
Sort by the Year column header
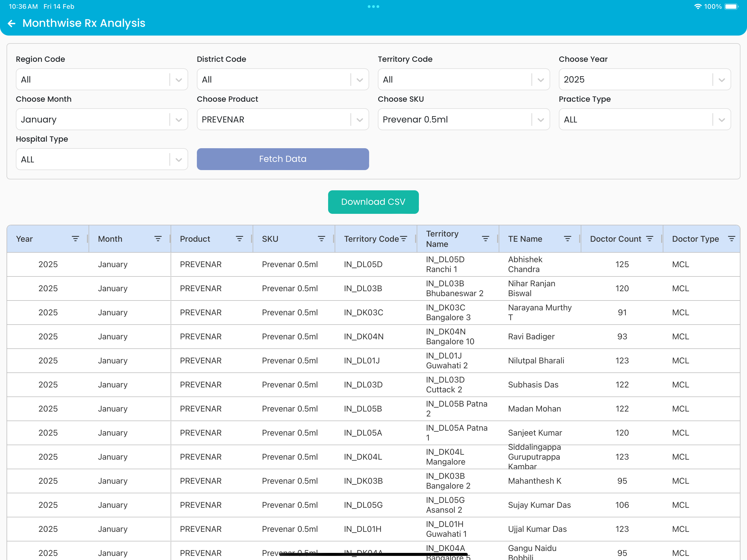coord(24,239)
